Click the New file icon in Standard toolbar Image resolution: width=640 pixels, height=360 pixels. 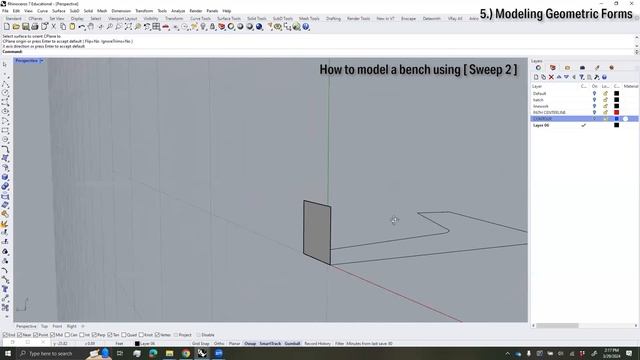click(x=7, y=27)
